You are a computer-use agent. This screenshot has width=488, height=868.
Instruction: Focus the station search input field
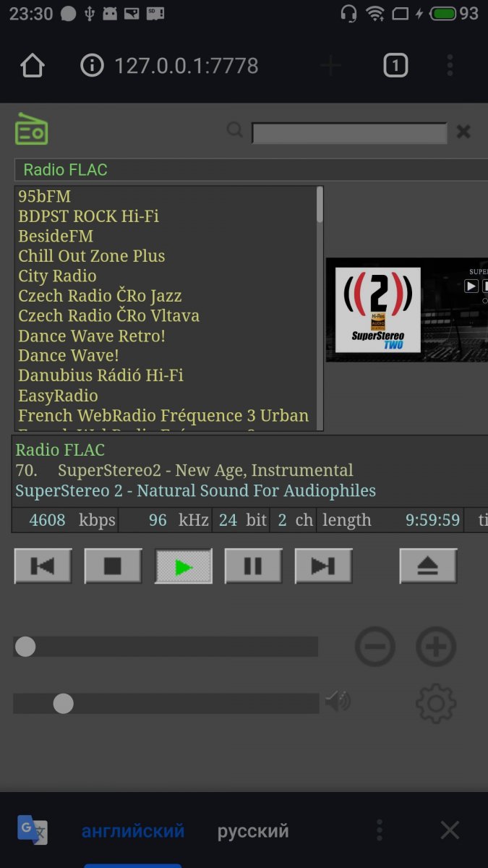click(x=349, y=133)
